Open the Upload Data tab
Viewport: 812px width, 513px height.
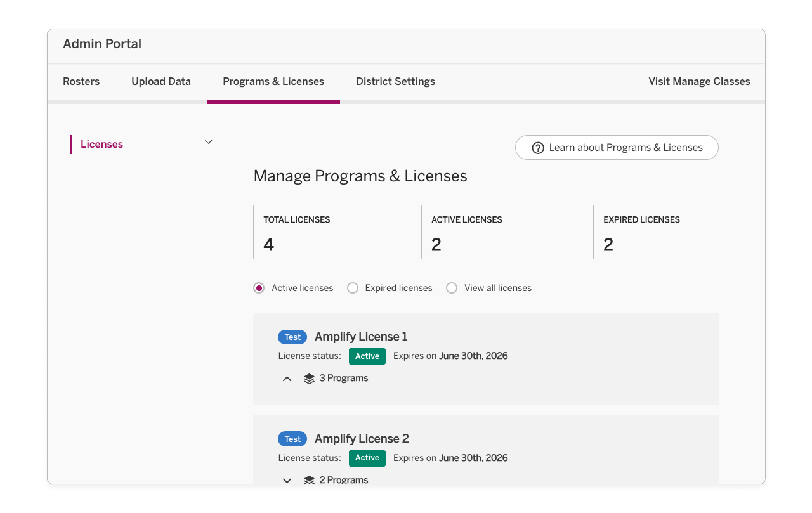(161, 81)
